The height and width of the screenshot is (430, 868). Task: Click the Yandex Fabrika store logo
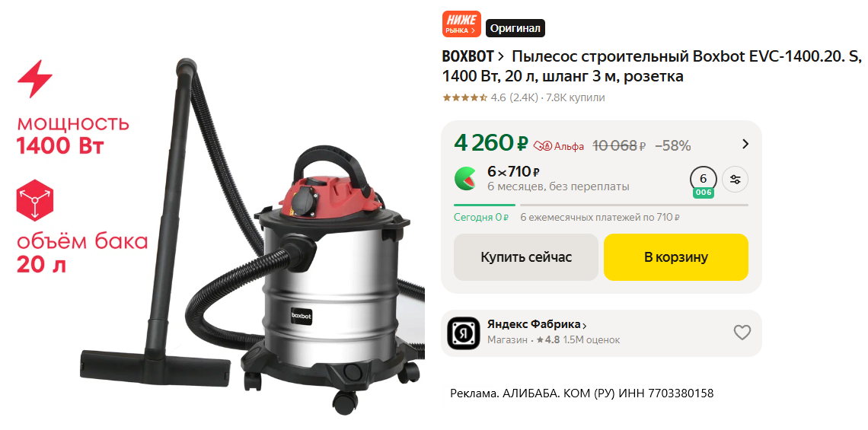(x=464, y=333)
